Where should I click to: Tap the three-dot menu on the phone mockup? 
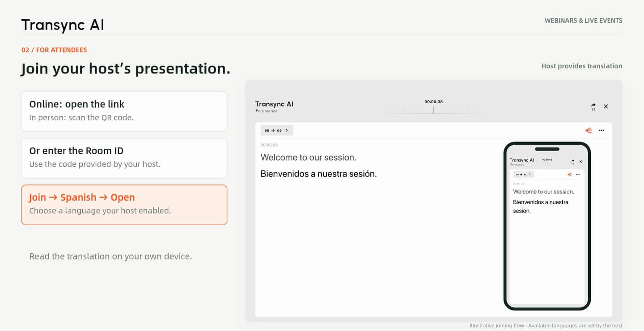578,174
